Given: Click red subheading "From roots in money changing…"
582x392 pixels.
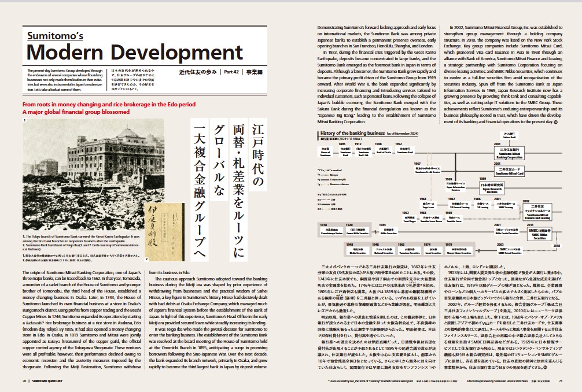Looking at the screenshot, I should click(x=109, y=105).
